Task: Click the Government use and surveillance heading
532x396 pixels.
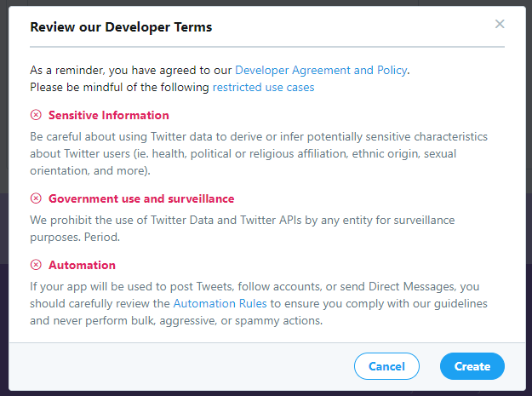Action: (x=141, y=198)
